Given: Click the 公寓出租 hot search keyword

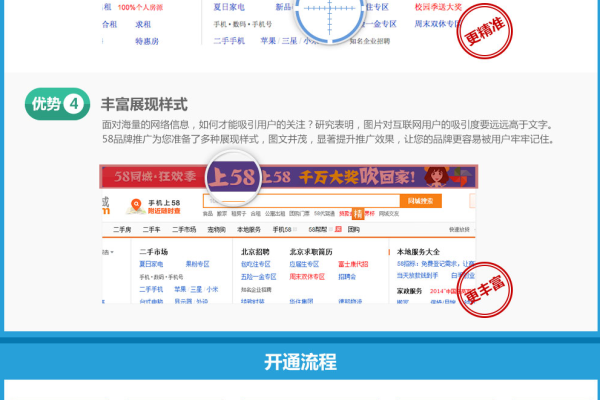Looking at the screenshot, I should click(275, 214).
